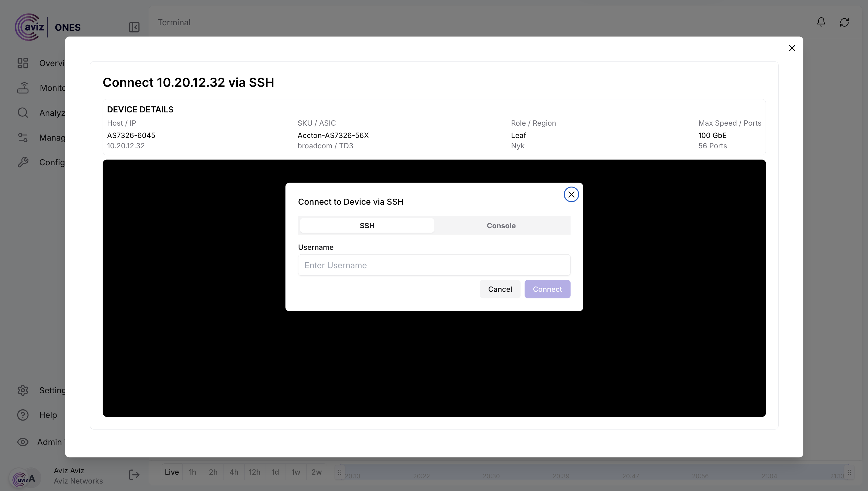Toggle Admin view eye icon
This screenshot has width=868, height=491.
tap(23, 442)
